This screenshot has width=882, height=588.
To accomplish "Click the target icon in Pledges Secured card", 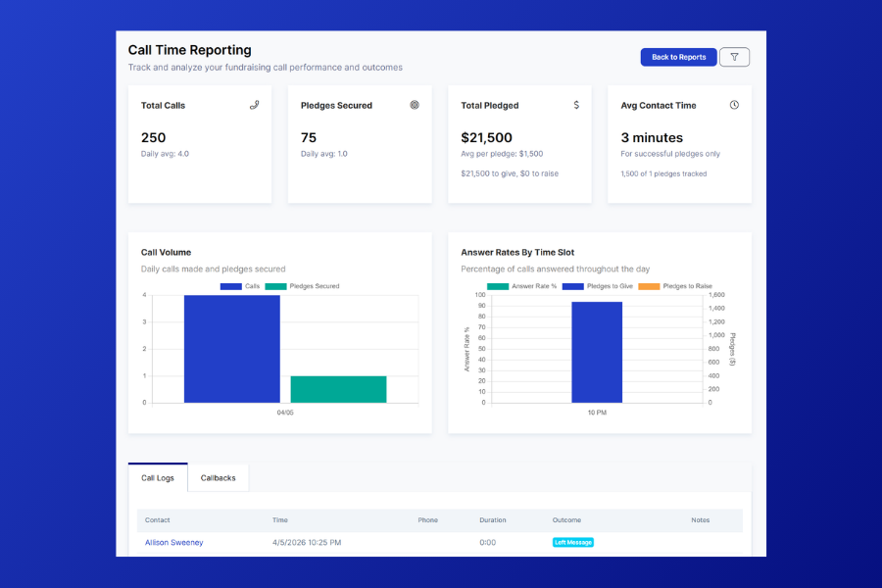I will click(415, 105).
